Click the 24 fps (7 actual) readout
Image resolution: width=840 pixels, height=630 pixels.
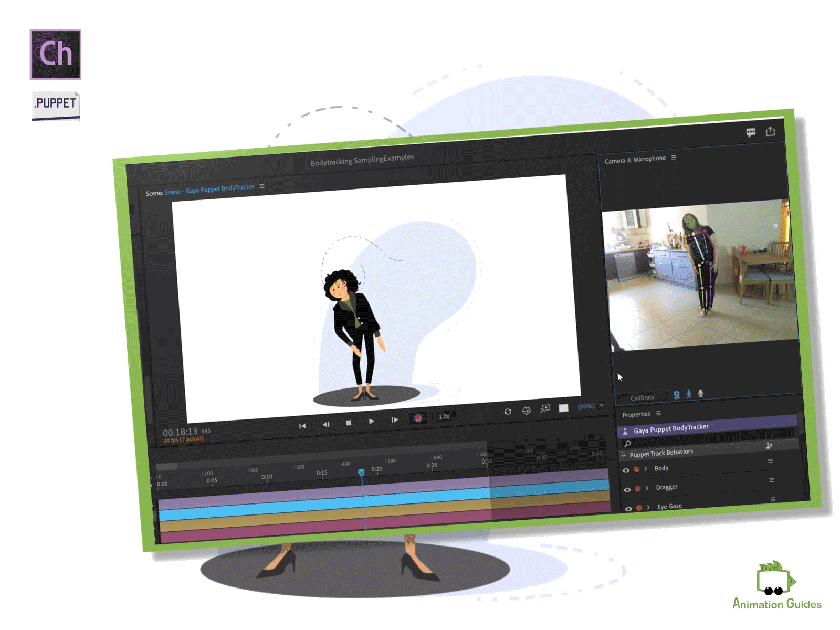click(x=183, y=440)
